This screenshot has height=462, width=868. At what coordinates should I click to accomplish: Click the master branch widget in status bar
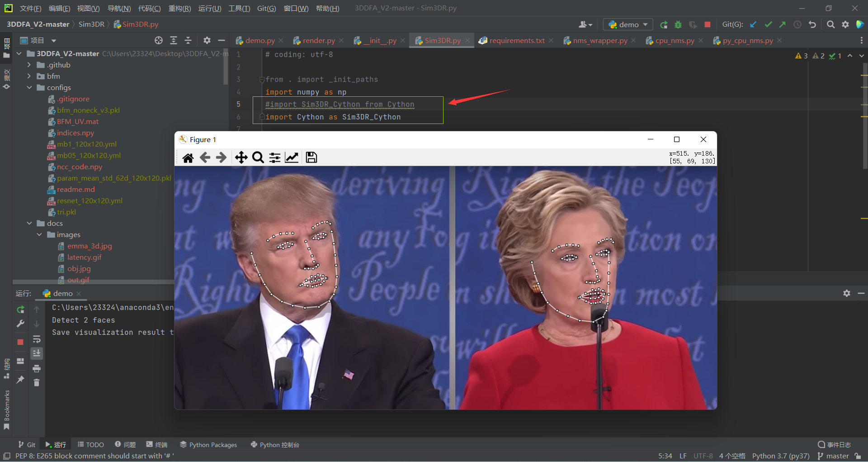[x=833, y=456]
